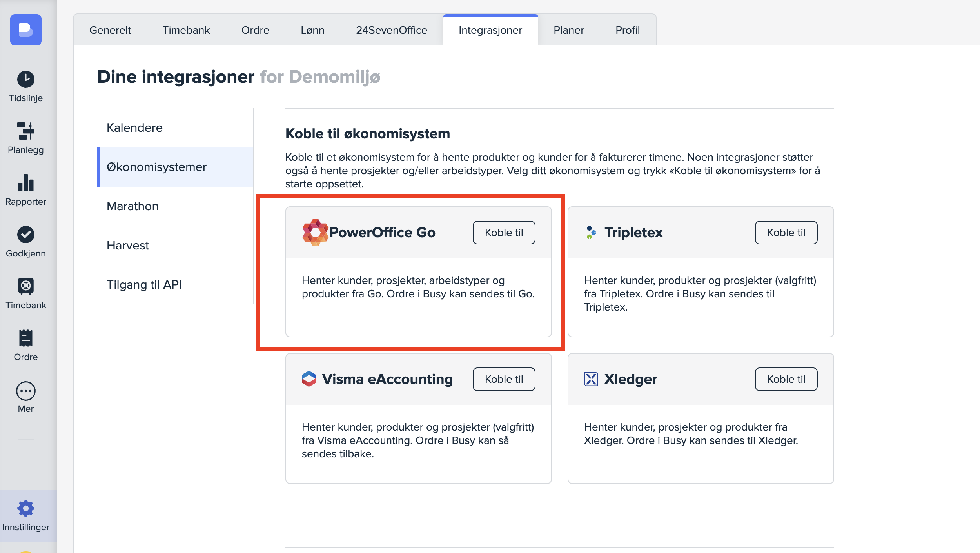Click the Busy app logo icon
Viewport: 980px width, 553px height.
click(26, 30)
